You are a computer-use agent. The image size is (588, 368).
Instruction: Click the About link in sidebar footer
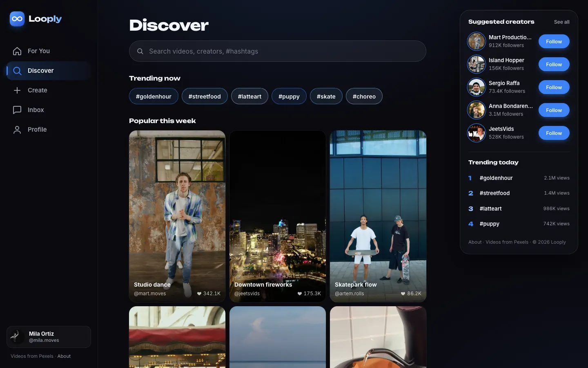(x=64, y=356)
